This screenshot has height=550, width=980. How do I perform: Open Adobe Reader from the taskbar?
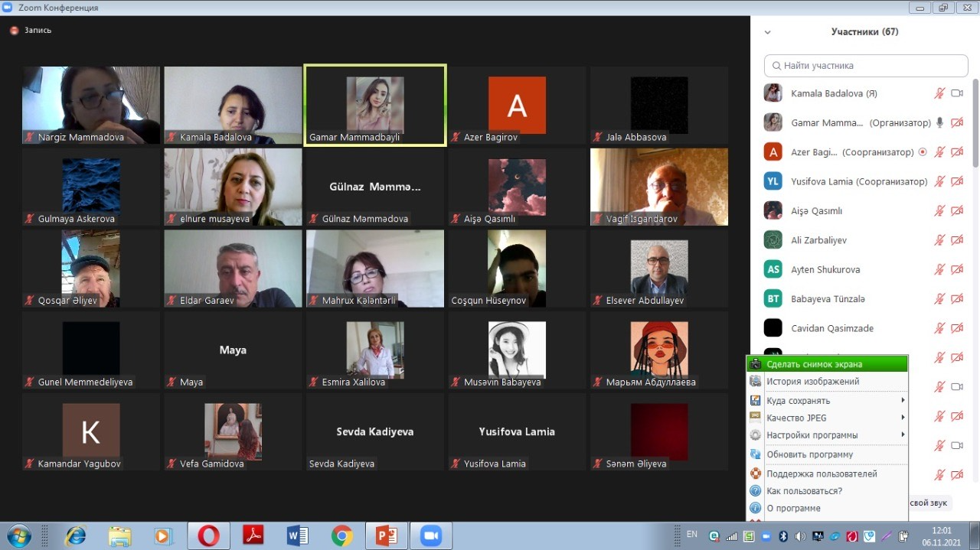(253, 535)
